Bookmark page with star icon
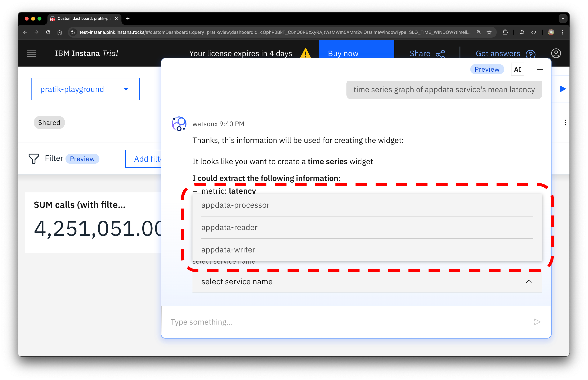This screenshot has height=380, width=588. 489,32
